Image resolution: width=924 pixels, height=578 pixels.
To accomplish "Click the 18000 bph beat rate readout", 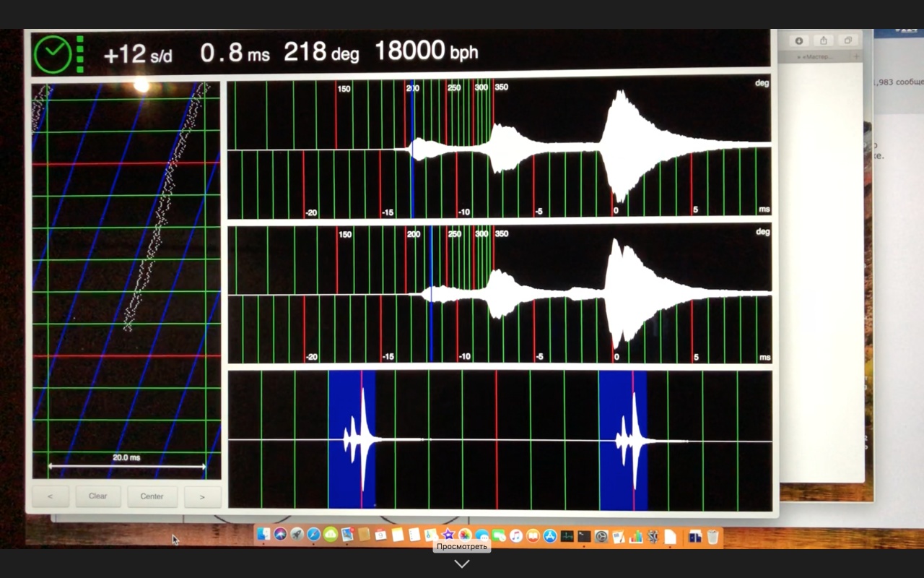I will [426, 52].
